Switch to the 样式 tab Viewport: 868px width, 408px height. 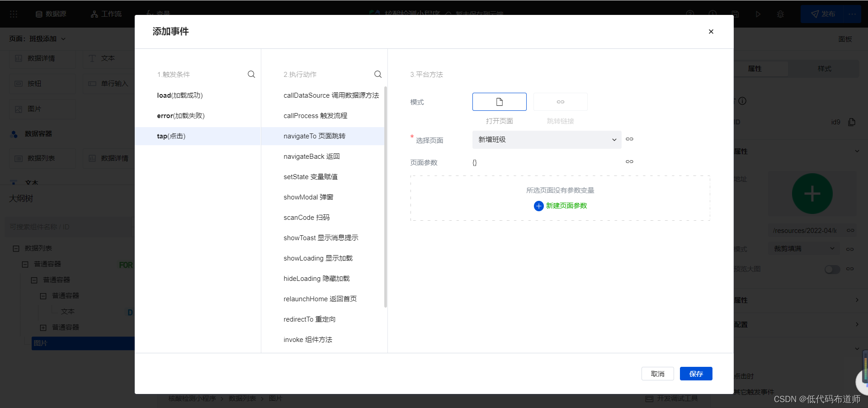pos(825,69)
